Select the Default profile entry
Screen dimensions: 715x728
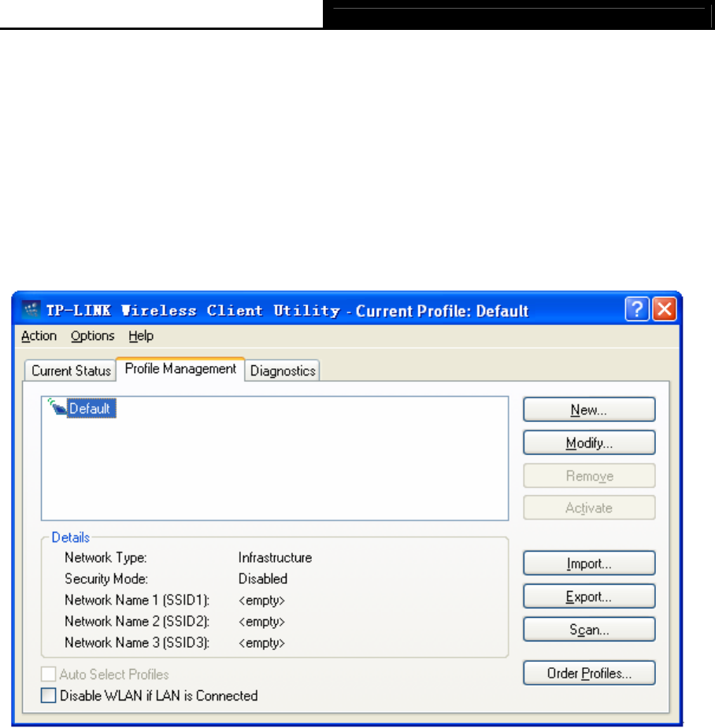90,408
